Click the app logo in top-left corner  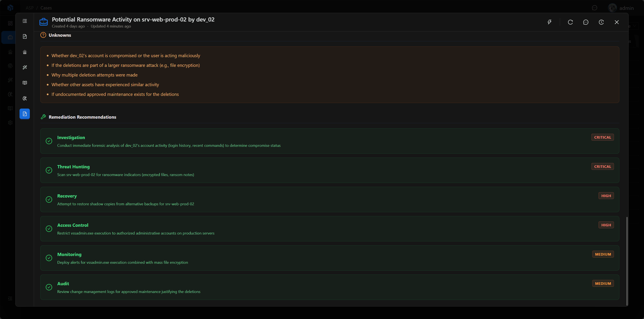[10, 8]
